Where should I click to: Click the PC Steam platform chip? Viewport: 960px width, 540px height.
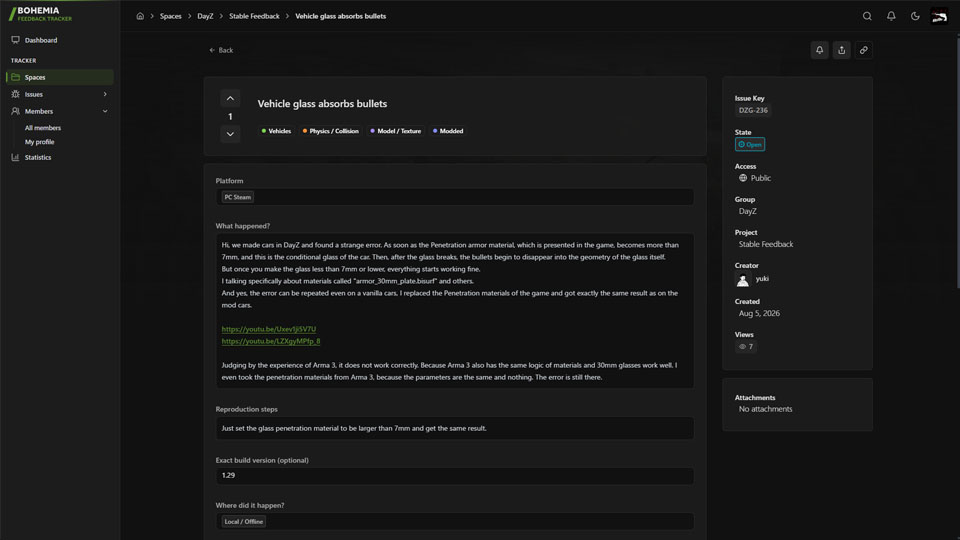point(238,197)
